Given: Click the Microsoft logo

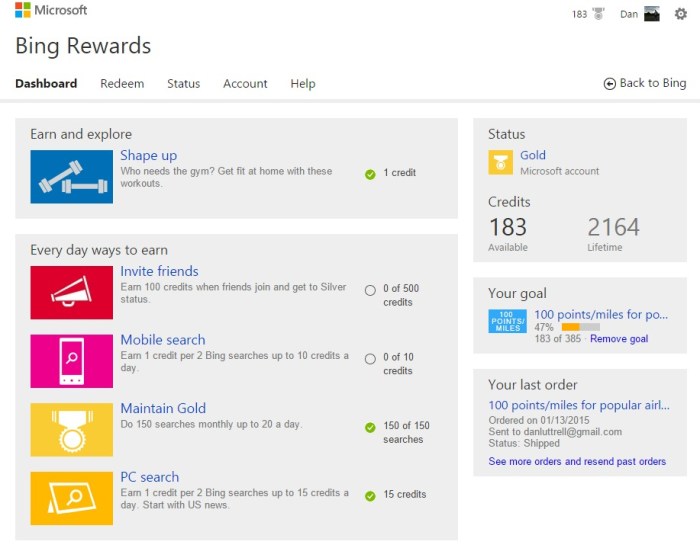Looking at the screenshot, I should (51, 10).
